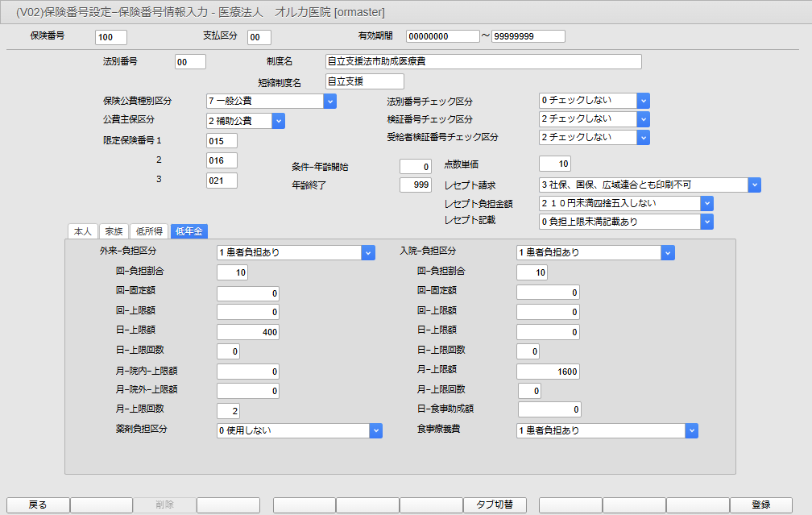Click the 点数単価 input field
Screen dimensions: 812x515
555,164
